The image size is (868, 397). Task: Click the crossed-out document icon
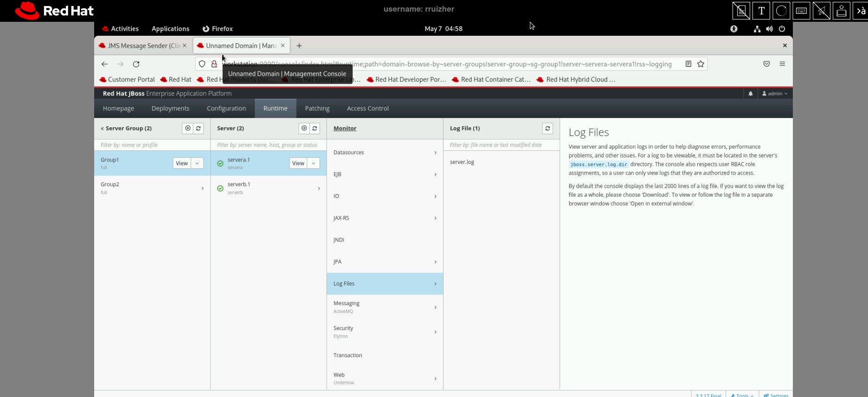tap(741, 11)
